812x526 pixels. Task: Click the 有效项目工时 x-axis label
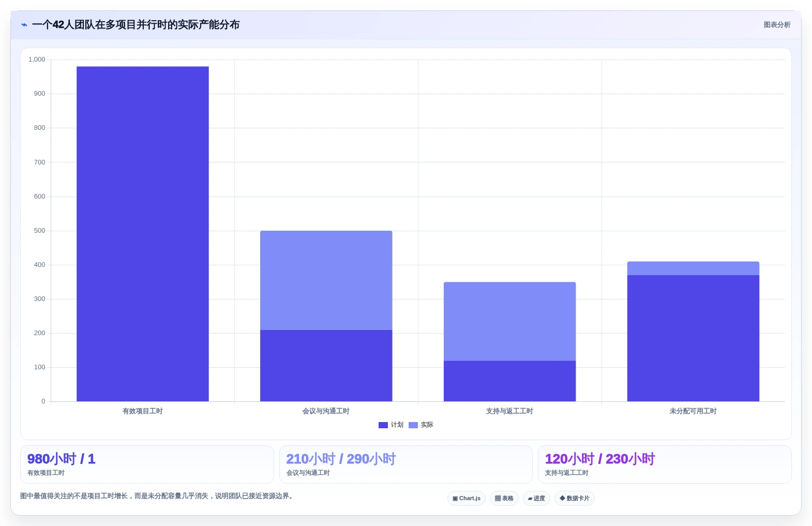(143, 411)
